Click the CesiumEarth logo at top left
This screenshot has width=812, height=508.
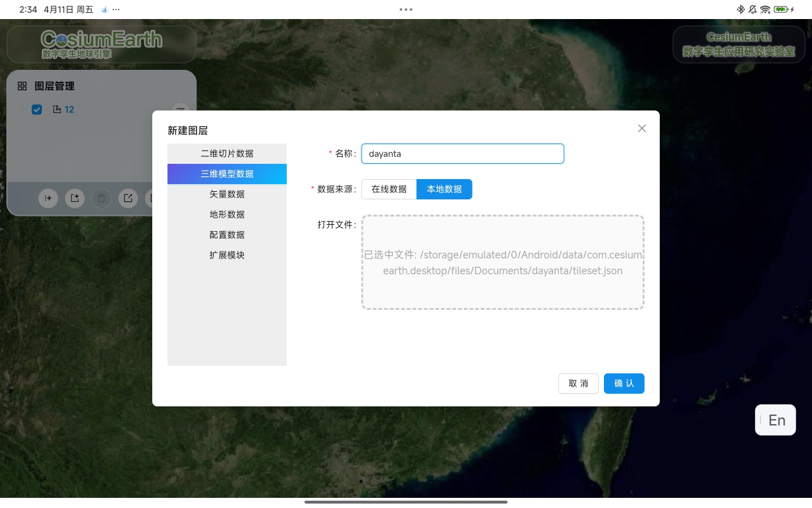tap(101, 44)
